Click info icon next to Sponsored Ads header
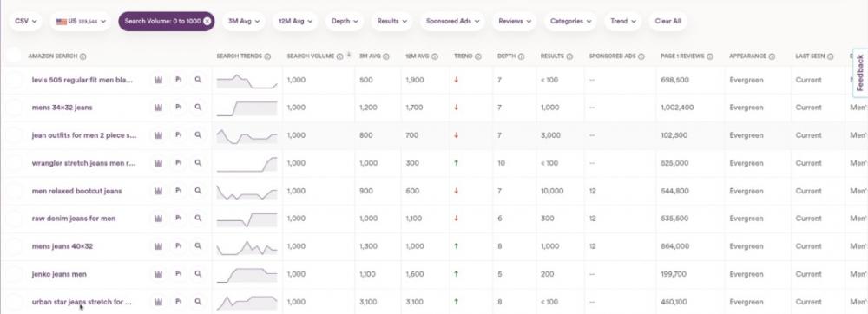The width and height of the screenshot is (868, 314). (x=641, y=56)
